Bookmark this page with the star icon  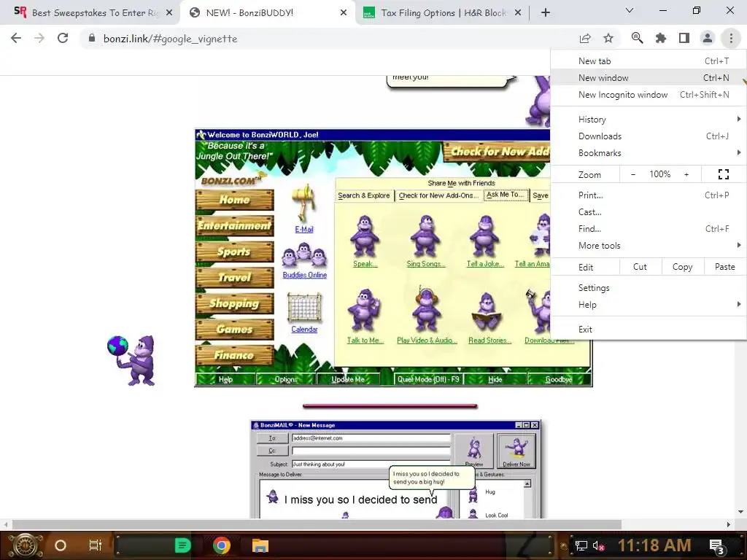pos(608,39)
